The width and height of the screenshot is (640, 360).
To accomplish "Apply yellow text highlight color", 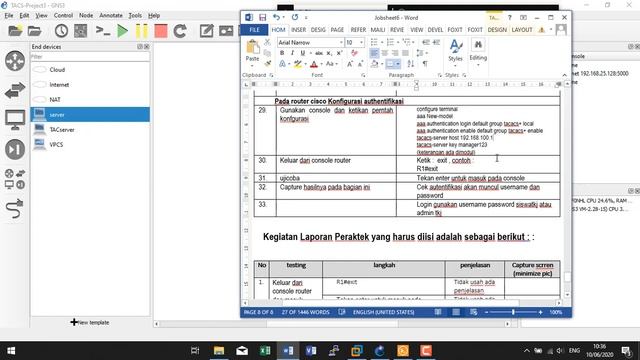I will [298, 64].
